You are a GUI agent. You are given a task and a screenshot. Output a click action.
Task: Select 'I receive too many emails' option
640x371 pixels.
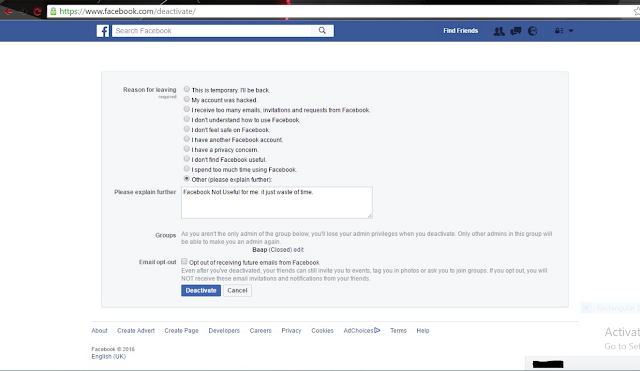[187, 109]
